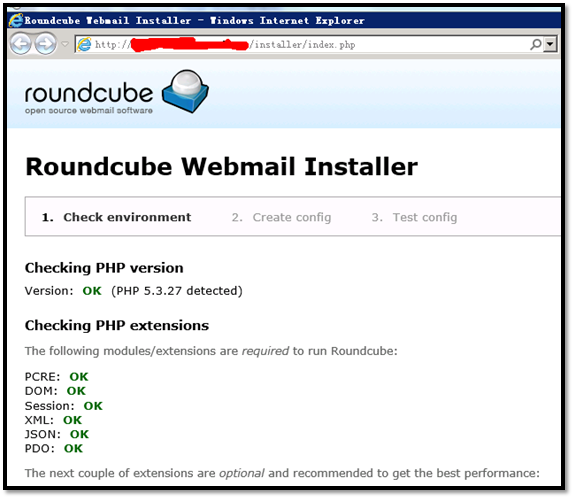Open the recent pages dropdown arrow beside Forward
The height and width of the screenshot is (499, 574).
coord(65,44)
